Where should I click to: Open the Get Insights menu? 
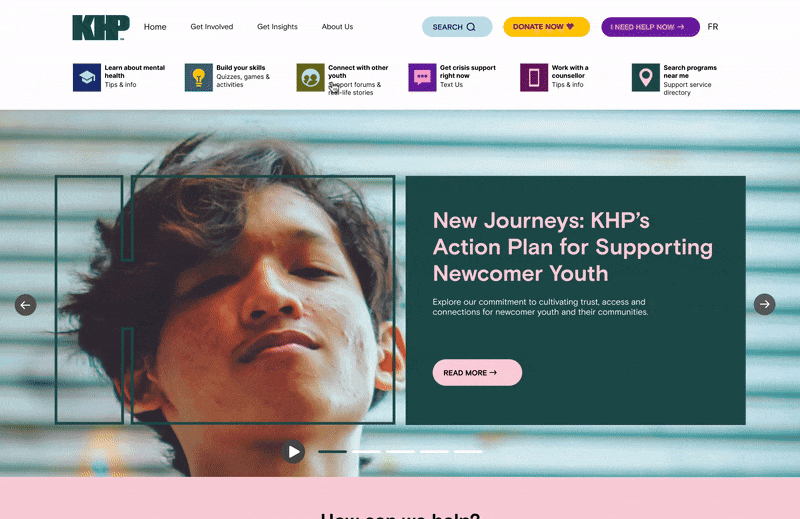tap(277, 27)
